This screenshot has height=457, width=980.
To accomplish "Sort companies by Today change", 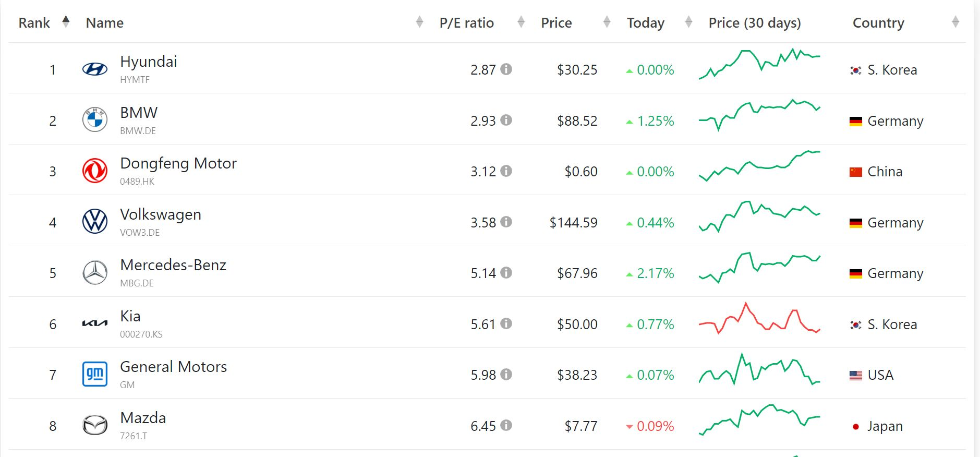I will [x=688, y=22].
